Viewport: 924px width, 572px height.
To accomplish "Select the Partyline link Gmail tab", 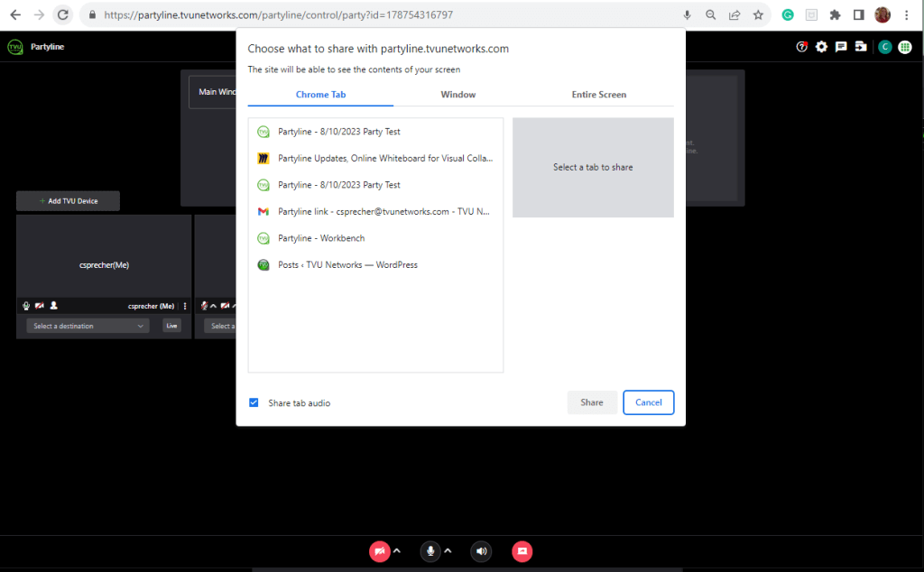I will pyautogui.click(x=376, y=211).
